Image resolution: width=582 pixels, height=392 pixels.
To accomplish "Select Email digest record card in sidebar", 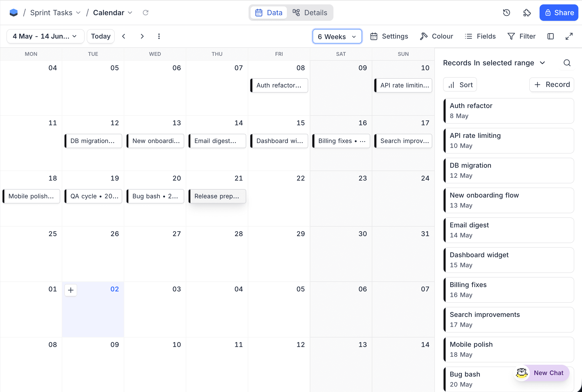I will click(509, 230).
